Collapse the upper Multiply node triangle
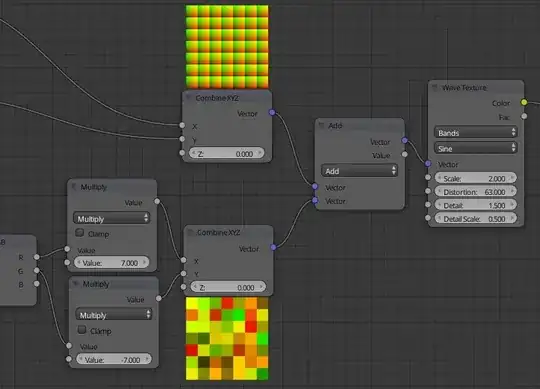Viewport: 540px width, 389px height. pos(74,187)
